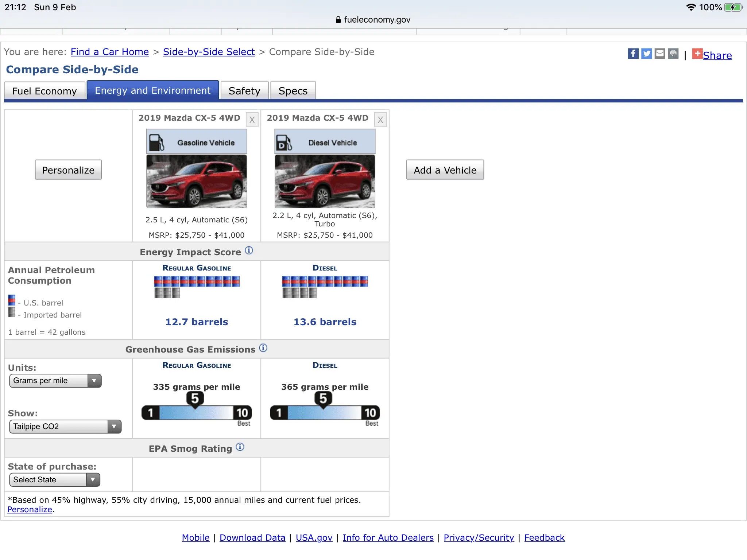This screenshot has width=747, height=560.
Task: Open EPA Smog Rating info icon
Action: click(240, 447)
